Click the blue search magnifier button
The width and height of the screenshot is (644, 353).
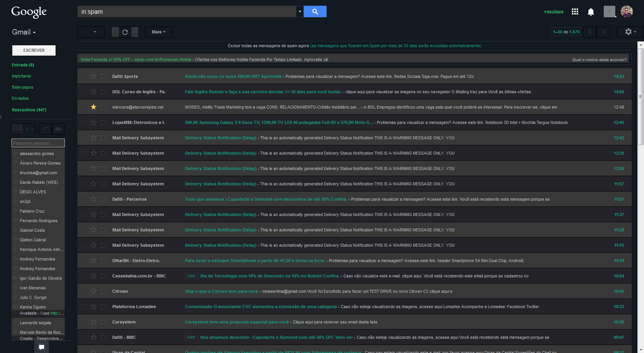coord(315,12)
